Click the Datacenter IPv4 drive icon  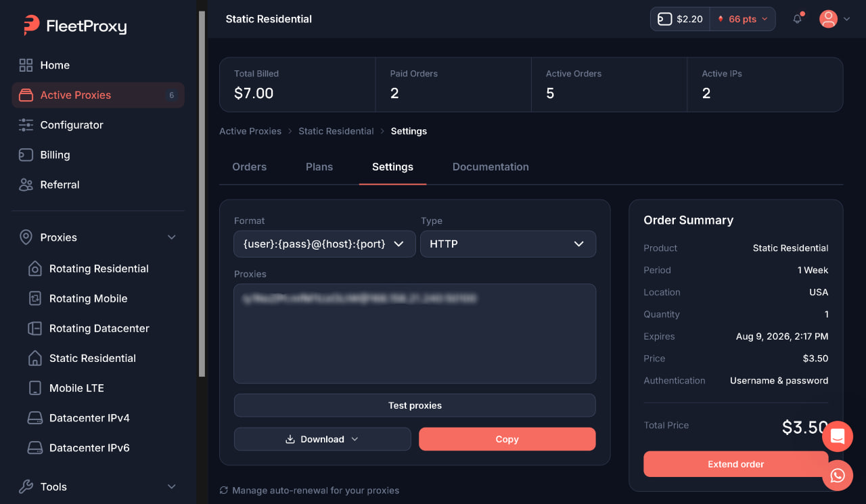35,418
